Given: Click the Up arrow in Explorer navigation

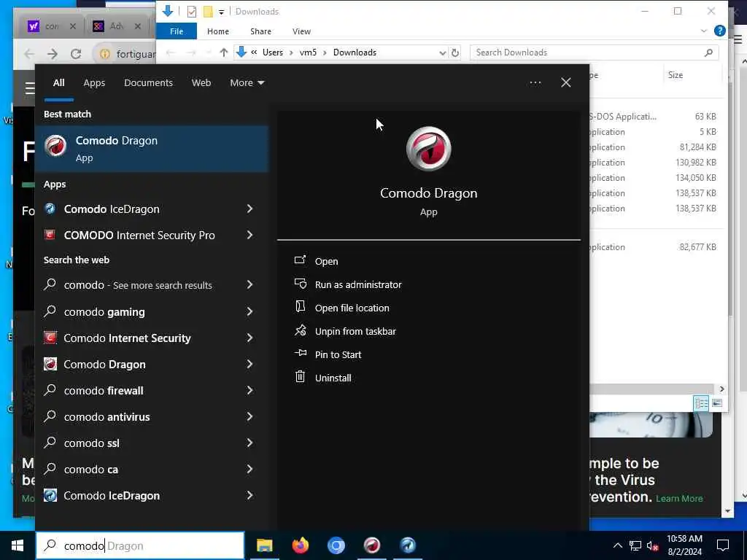Looking at the screenshot, I should point(223,52).
